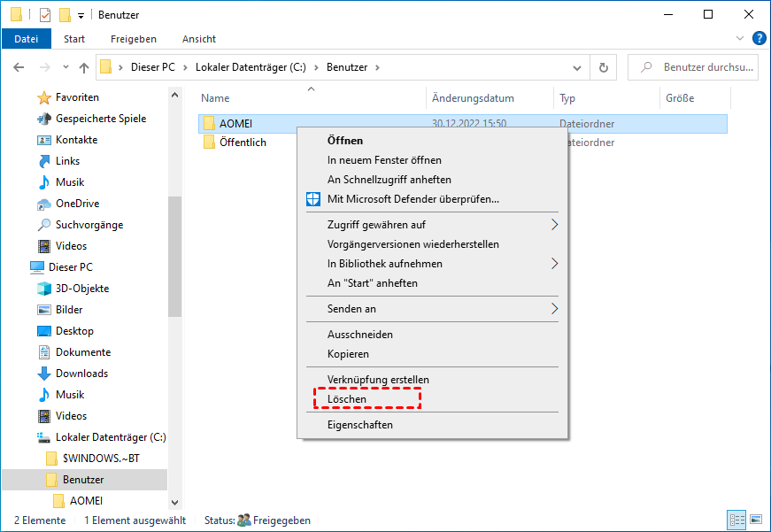Switch to the Start ribbon tab
771x532 pixels.
pos(74,39)
